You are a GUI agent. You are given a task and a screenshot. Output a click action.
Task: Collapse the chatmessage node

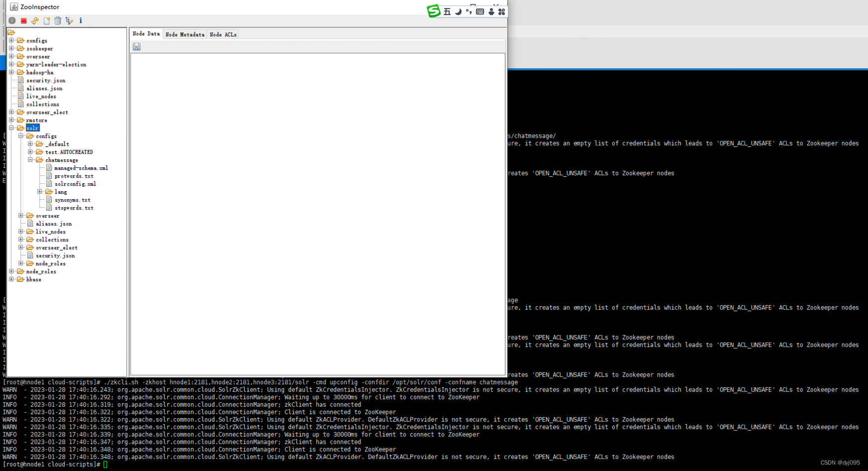[x=30, y=160]
